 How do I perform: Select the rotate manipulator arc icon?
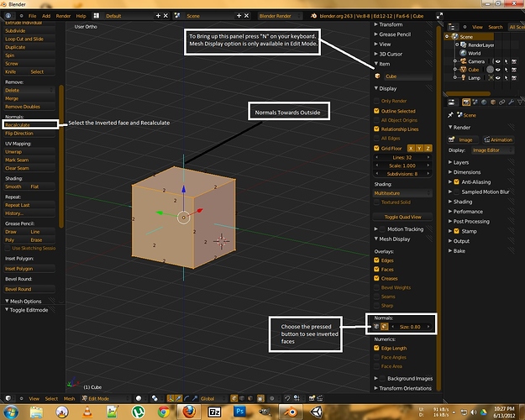click(186, 398)
